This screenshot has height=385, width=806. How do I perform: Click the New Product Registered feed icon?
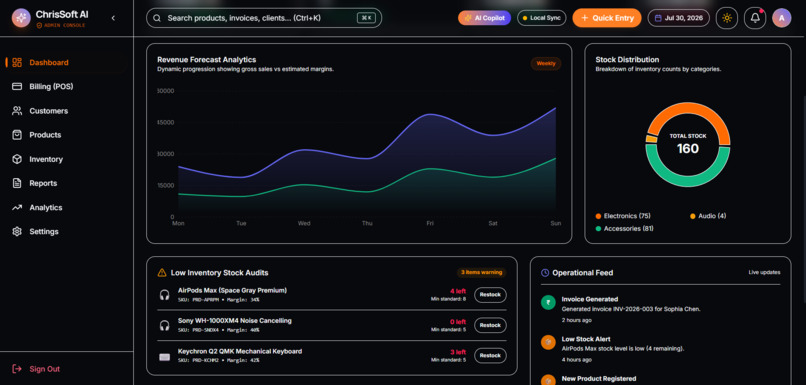pos(548,381)
